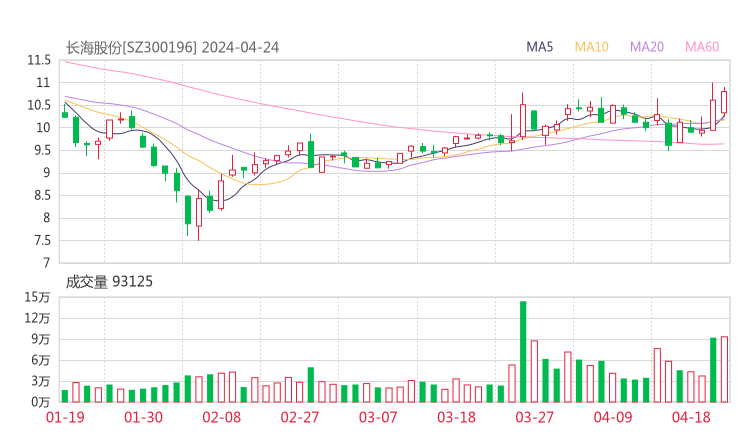Click the last red candlestick on the right
740x440 pixels.
point(724,102)
